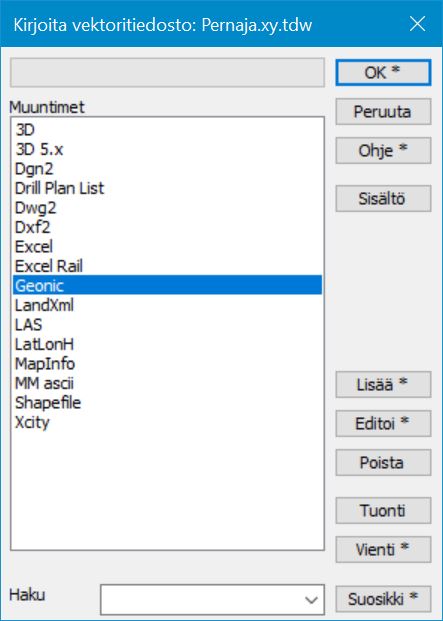Mark favorite with Suosikki * button
This screenshot has width=443, height=621.
tap(383, 599)
